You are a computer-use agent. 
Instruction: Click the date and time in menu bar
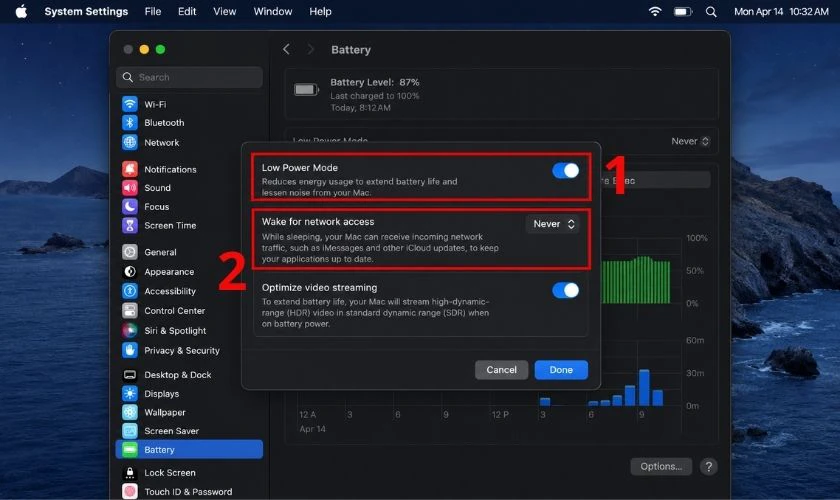click(781, 11)
